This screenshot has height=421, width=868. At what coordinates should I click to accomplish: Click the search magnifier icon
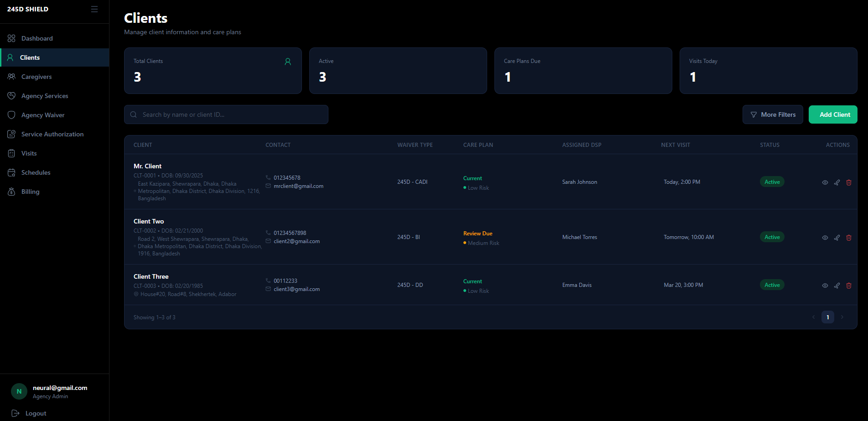[x=134, y=114]
